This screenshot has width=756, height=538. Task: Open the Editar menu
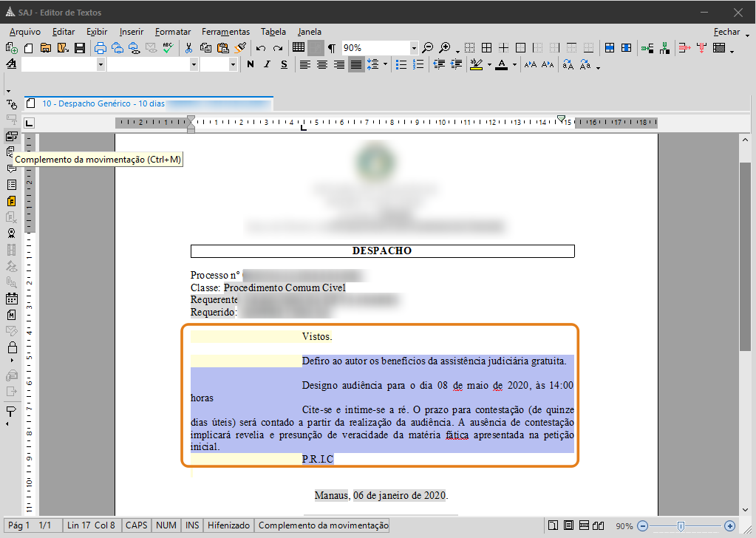pos(64,32)
